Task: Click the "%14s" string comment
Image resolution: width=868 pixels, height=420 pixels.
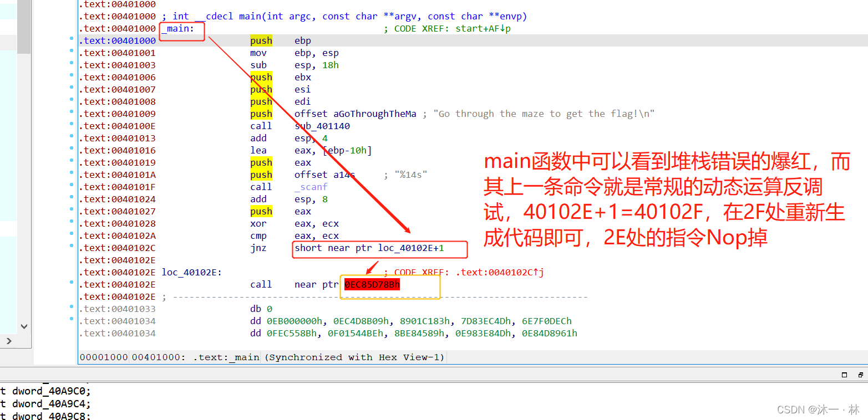Action: tap(405, 175)
